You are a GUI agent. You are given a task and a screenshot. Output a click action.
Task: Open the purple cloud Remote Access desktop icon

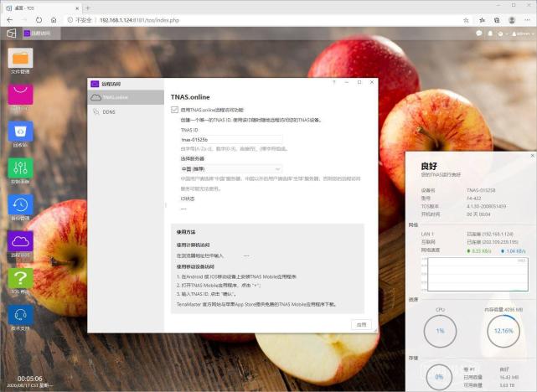(21, 241)
